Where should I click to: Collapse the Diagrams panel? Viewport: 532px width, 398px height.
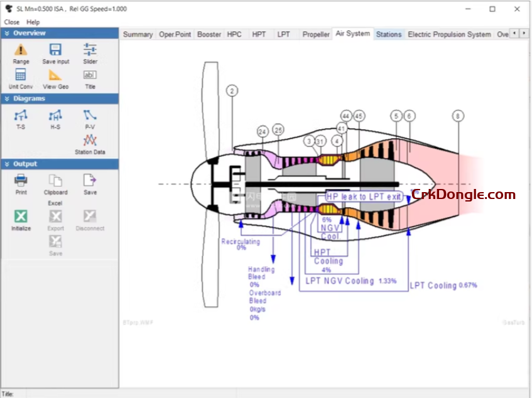[x=6, y=99]
